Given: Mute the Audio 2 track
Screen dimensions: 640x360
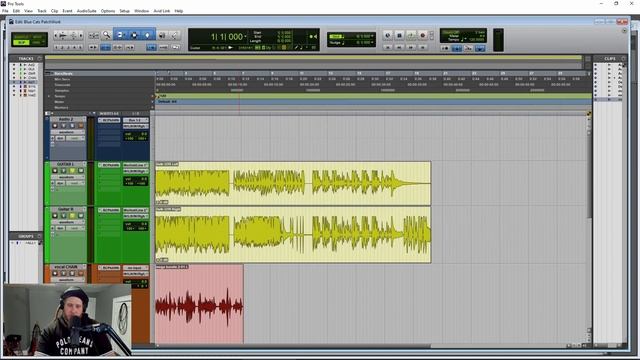Looking at the screenshot, I should click(81, 126).
